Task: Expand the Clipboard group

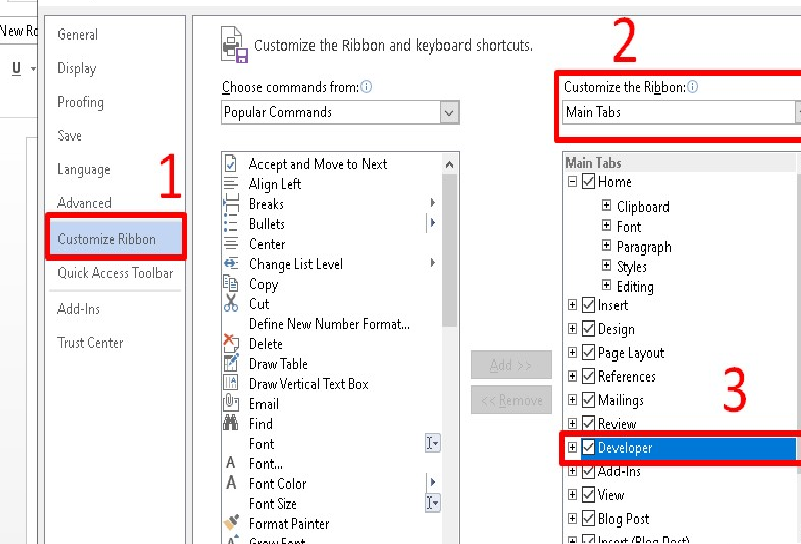Action: click(x=606, y=205)
